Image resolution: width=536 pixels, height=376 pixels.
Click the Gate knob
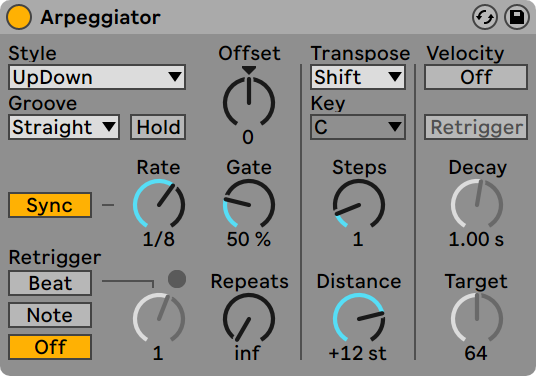[249, 204]
